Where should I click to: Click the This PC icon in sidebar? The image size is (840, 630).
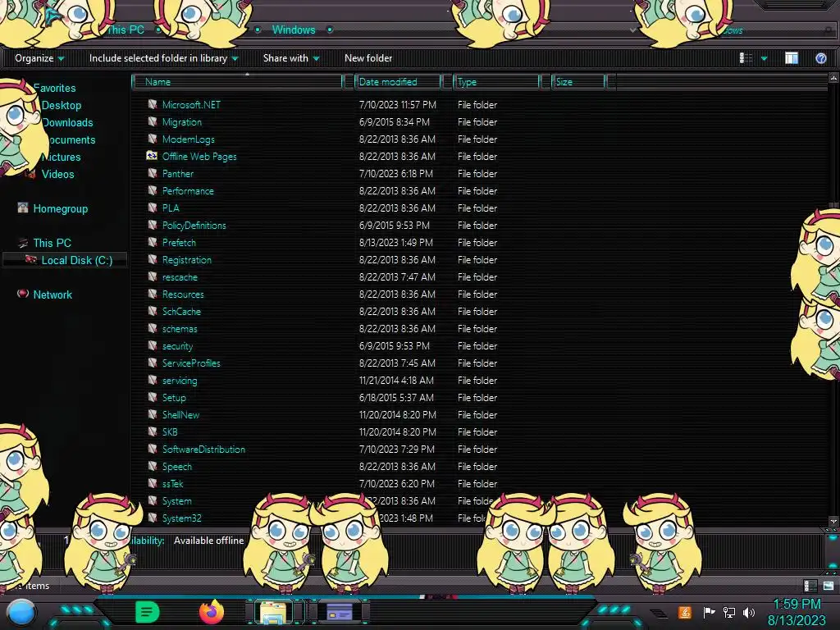click(x=22, y=243)
